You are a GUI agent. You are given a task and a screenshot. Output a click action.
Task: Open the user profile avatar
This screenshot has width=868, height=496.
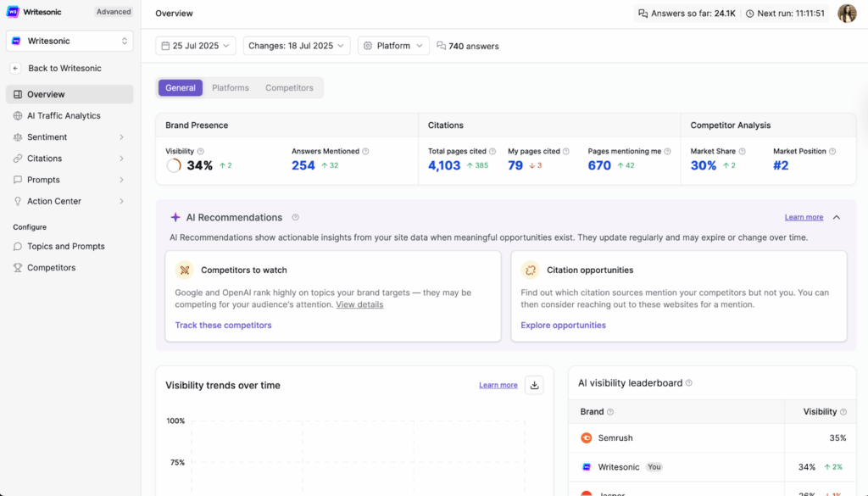847,14
